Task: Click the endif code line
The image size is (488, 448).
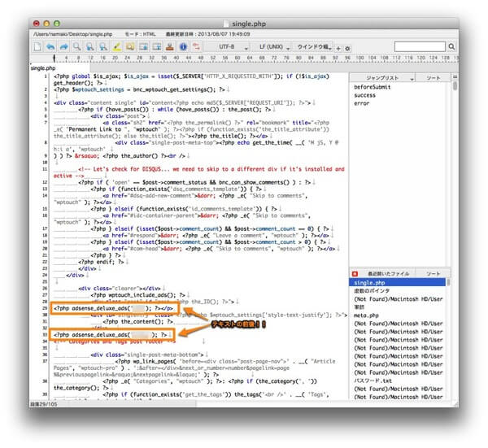Action: (x=101, y=263)
